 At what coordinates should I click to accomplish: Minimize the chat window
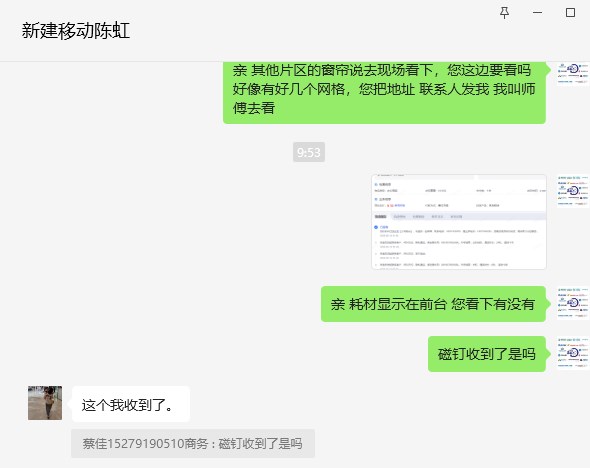click(x=537, y=13)
